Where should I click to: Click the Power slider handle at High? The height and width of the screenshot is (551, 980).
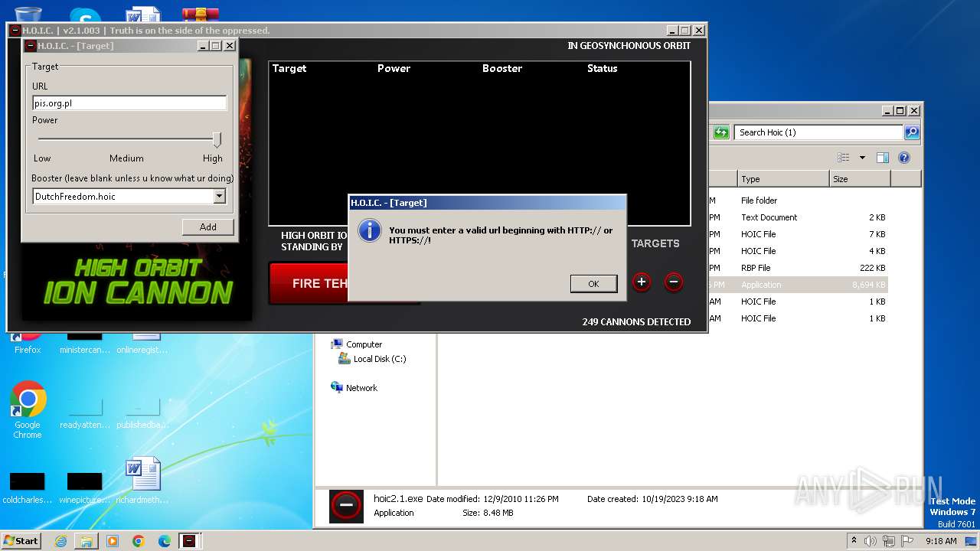point(217,139)
